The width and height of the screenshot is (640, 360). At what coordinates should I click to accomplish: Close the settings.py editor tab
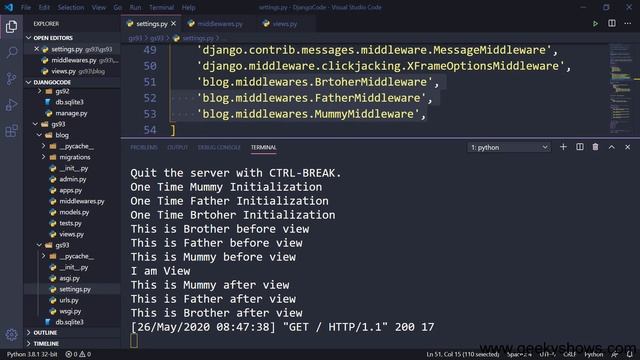[x=173, y=24]
